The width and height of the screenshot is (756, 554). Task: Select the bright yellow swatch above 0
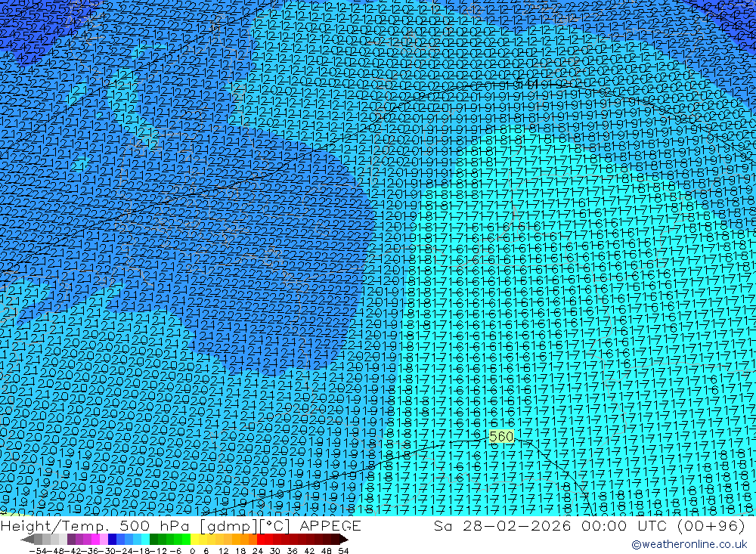click(x=194, y=540)
